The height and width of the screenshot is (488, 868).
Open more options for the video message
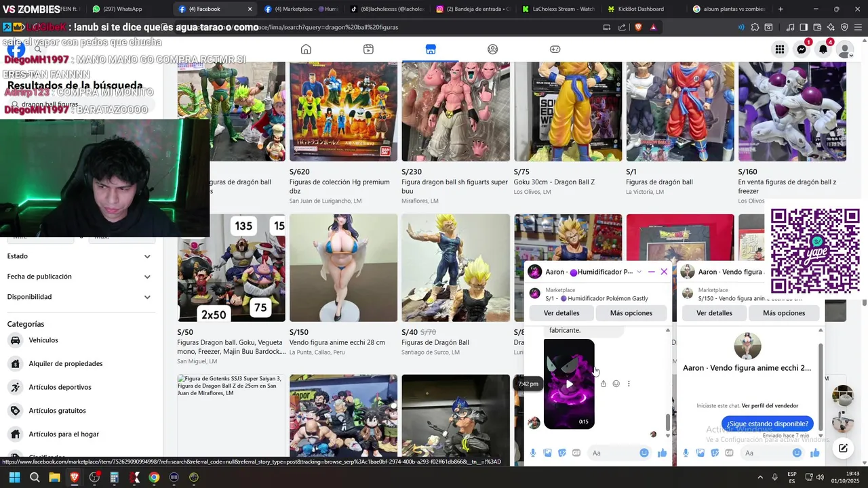coord(629,384)
